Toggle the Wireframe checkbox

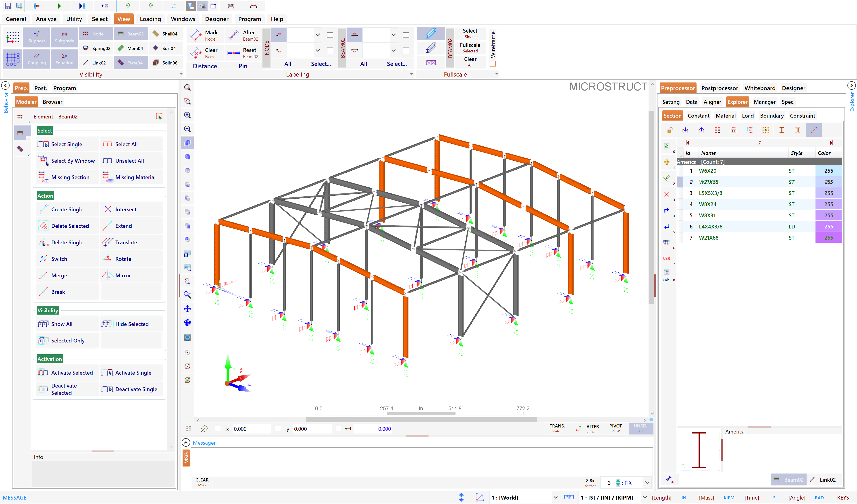point(493,64)
